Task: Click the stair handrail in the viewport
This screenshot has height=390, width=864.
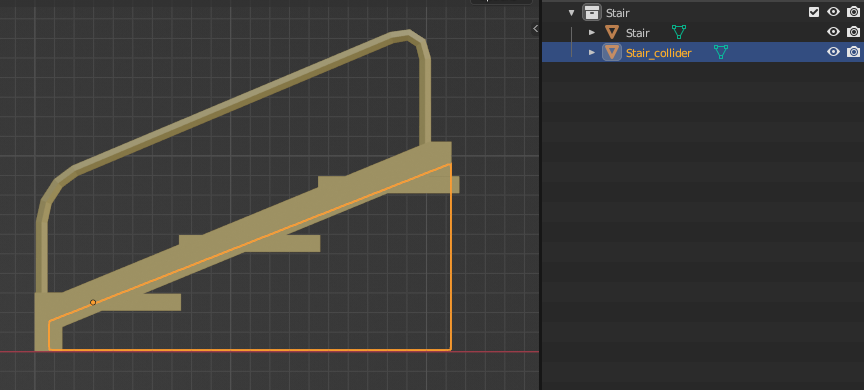Action: pyautogui.click(x=231, y=105)
